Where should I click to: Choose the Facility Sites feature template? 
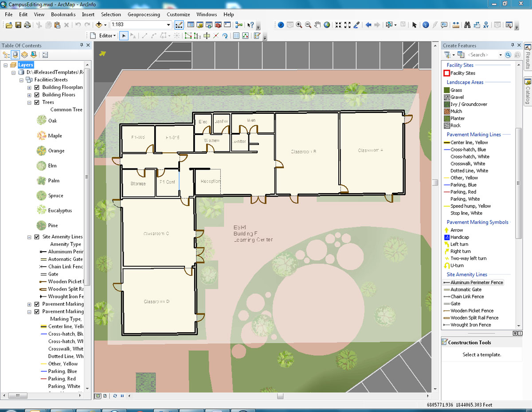click(459, 73)
